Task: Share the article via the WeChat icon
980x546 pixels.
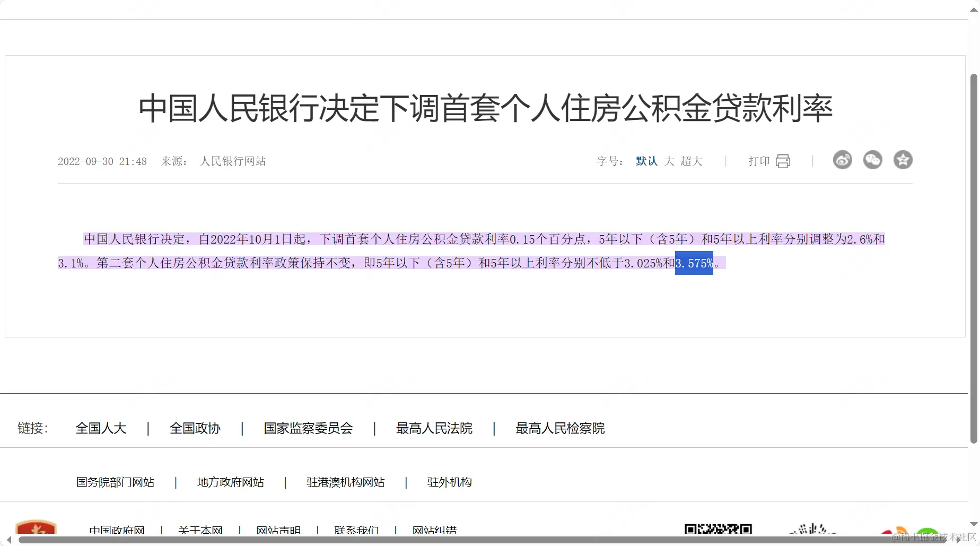Action: tap(872, 160)
